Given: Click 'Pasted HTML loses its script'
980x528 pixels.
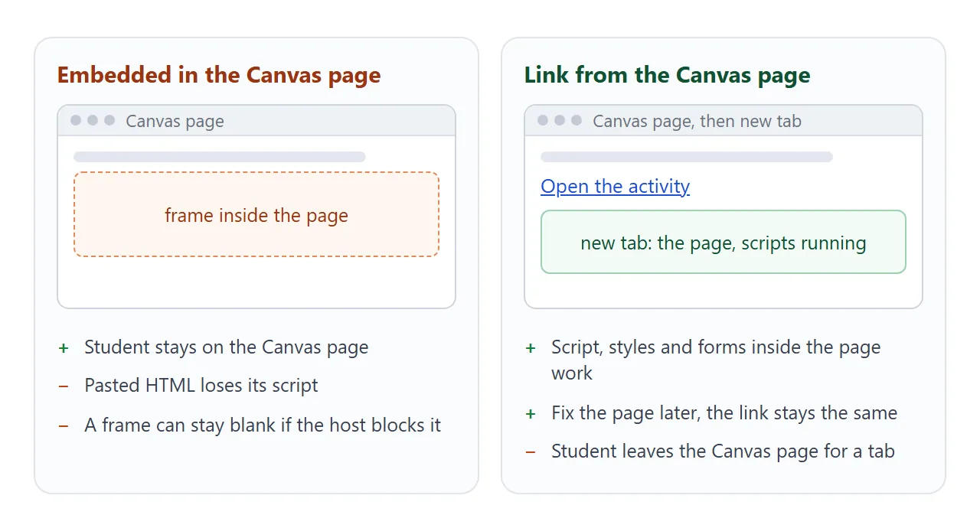Looking at the screenshot, I should (201, 386).
